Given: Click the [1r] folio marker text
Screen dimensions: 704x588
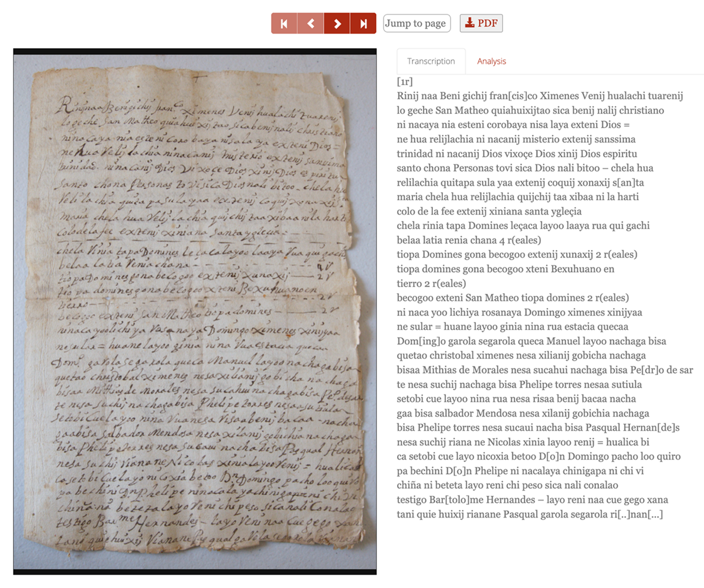Looking at the screenshot, I should click(x=405, y=82).
